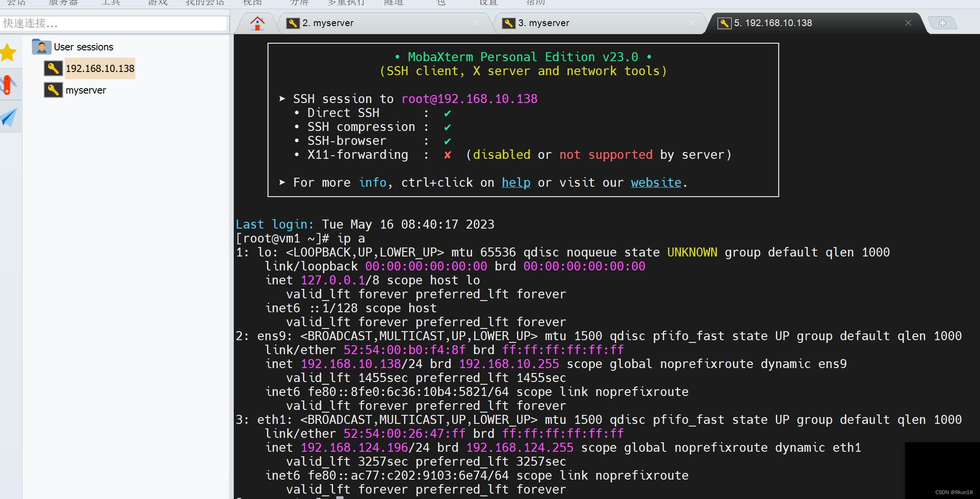
Task: Select the User sessions folder
Action: [84, 47]
